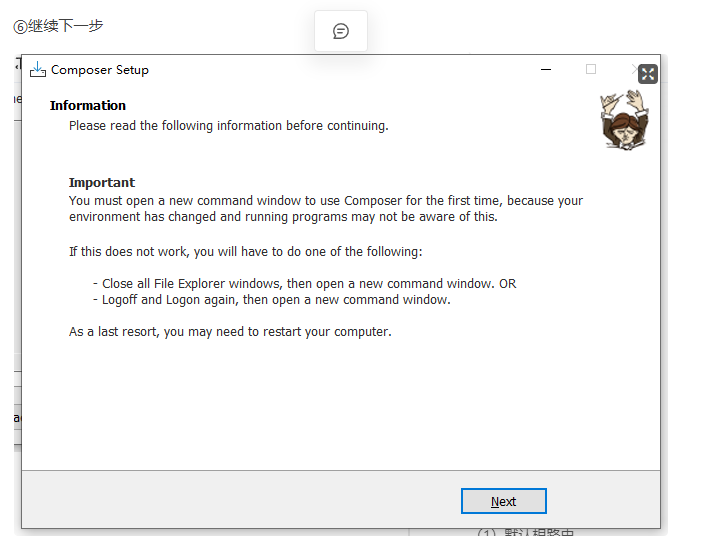This screenshot has width=703, height=554.
Task: Click the Composer conductor mascot image
Action: pyautogui.click(x=624, y=120)
